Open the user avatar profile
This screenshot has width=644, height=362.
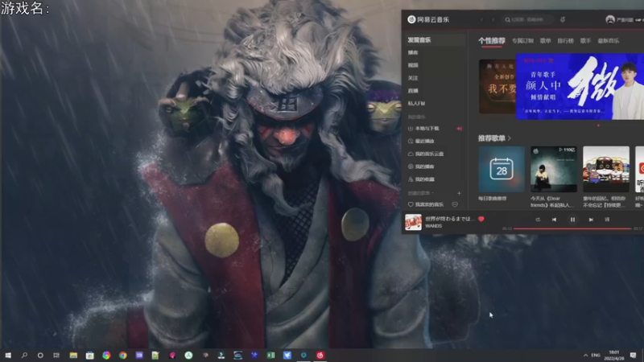pos(610,19)
